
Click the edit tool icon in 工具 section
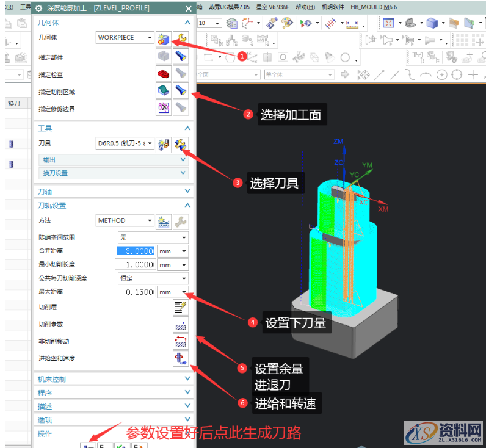(x=181, y=145)
